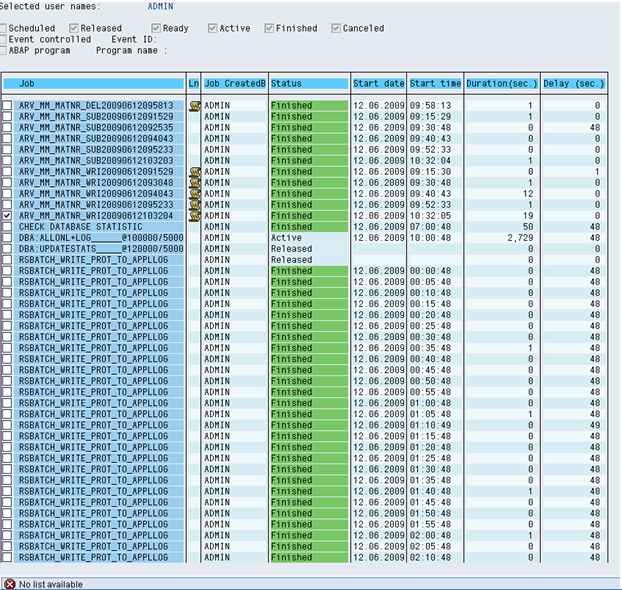Click start time 10:32:05
Viewport: 622px width, 590px height.
point(430,216)
